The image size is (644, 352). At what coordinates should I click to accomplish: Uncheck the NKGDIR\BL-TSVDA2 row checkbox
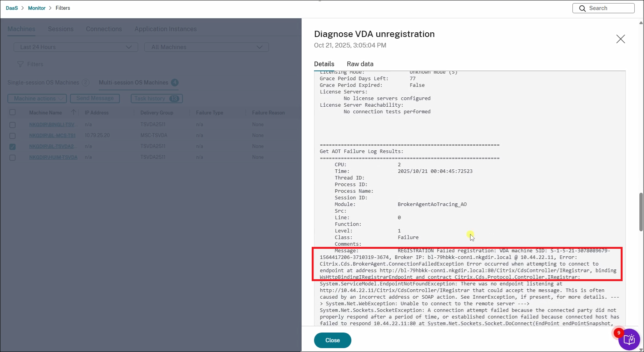pos(12,147)
